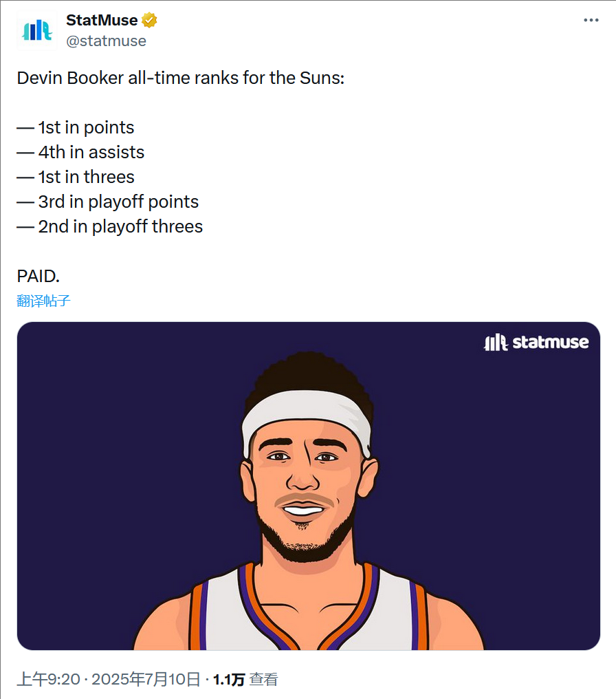Select the "1st in points" line
Image resolution: width=616 pixels, height=699 pixels.
(x=75, y=127)
